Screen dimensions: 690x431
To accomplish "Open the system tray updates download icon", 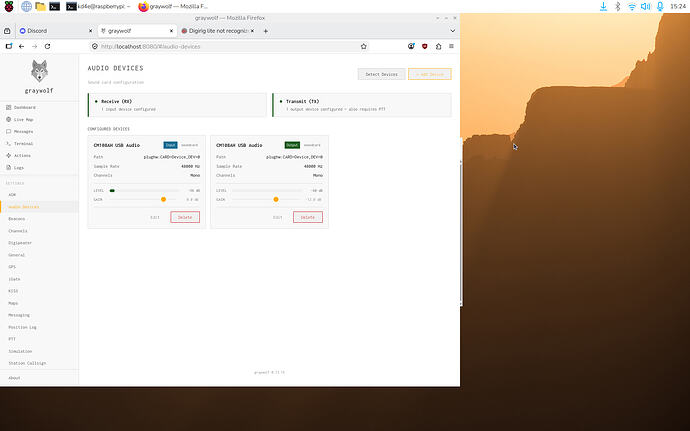I will click(603, 6).
